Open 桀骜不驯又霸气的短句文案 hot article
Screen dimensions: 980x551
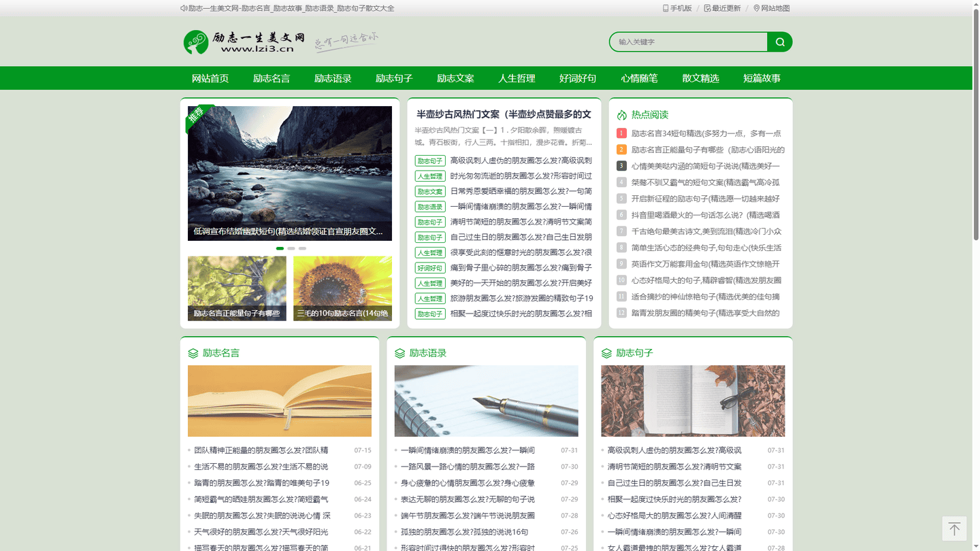tap(706, 182)
